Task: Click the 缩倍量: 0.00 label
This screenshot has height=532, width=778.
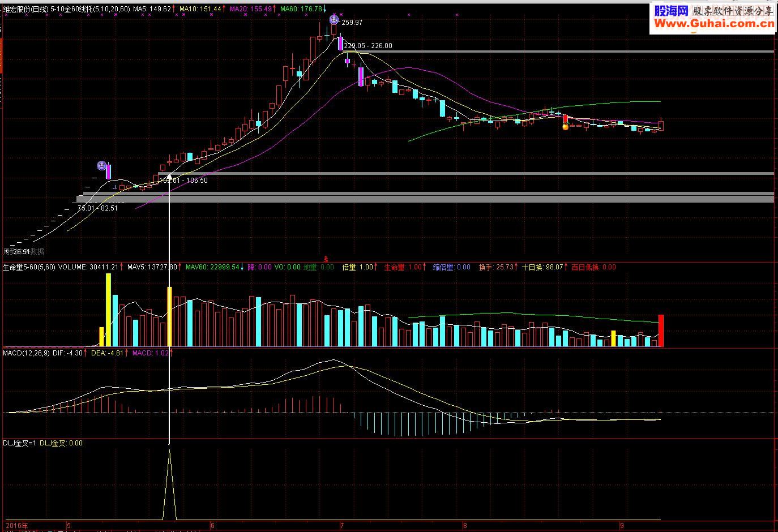Action: [451, 267]
